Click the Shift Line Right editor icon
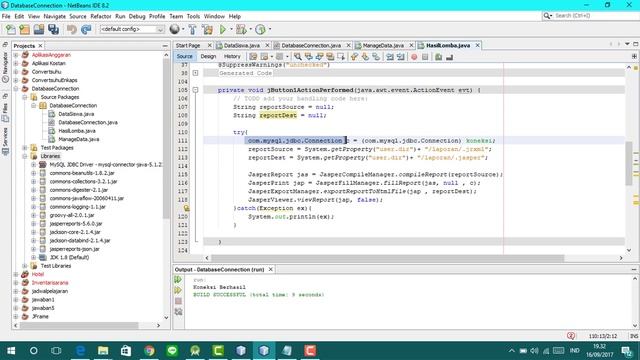 tap(401, 57)
